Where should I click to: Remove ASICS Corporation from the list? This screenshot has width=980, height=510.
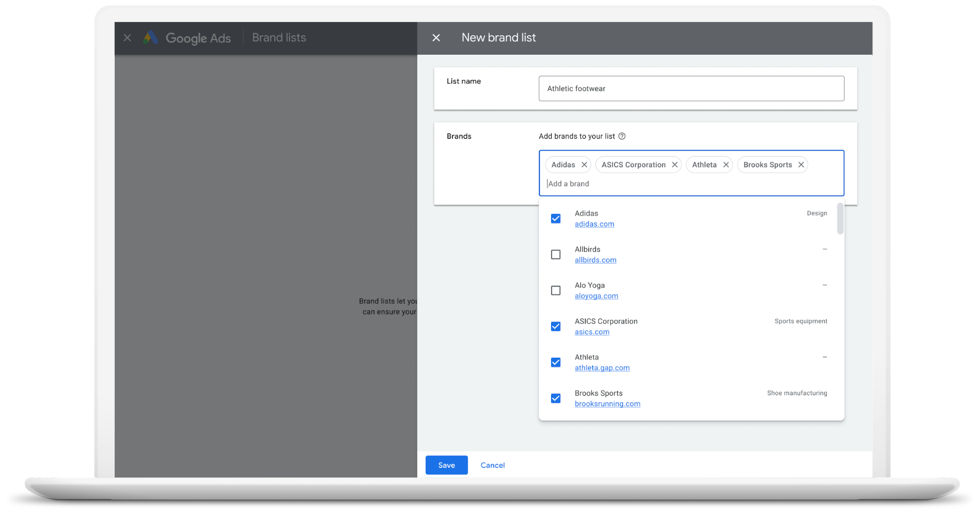[x=674, y=165]
